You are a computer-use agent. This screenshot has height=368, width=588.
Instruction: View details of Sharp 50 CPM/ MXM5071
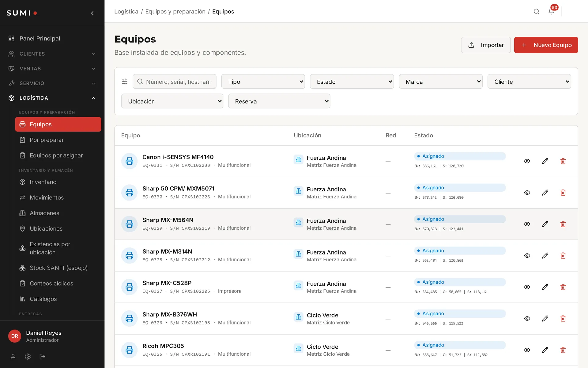coord(527,193)
